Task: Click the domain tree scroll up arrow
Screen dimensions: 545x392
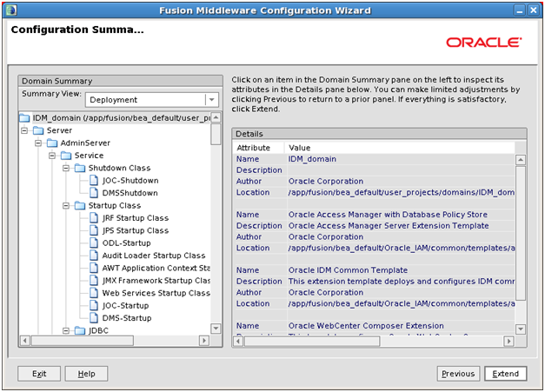Action: [x=216, y=117]
